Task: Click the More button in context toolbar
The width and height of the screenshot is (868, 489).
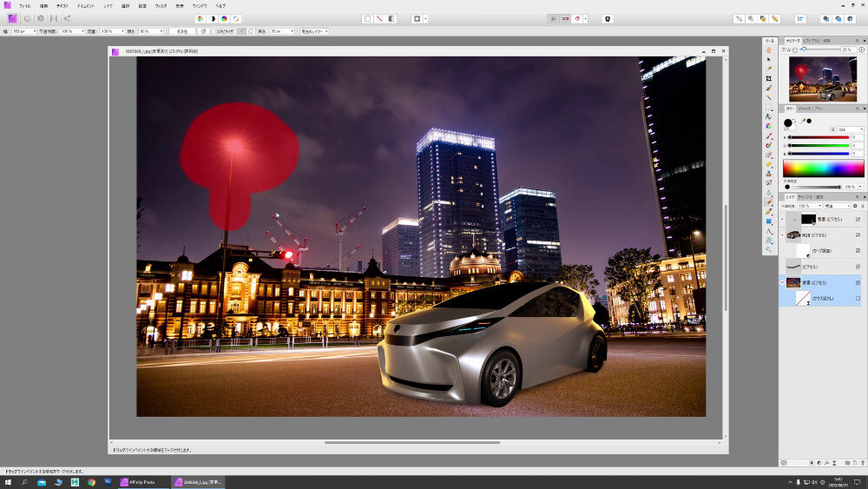Action: (x=181, y=31)
